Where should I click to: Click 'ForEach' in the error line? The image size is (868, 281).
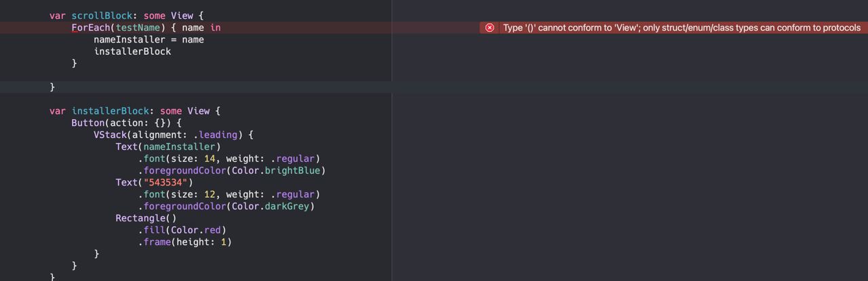tap(91, 28)
